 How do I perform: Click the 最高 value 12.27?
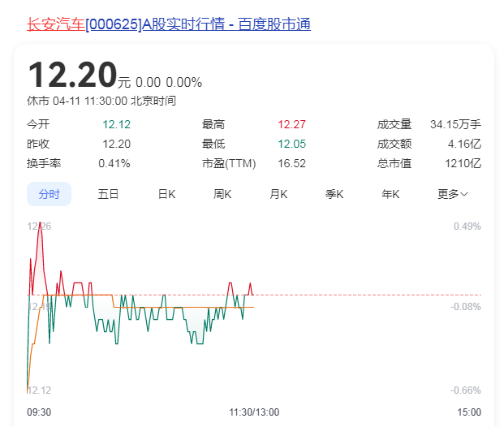tap(291, 124)
